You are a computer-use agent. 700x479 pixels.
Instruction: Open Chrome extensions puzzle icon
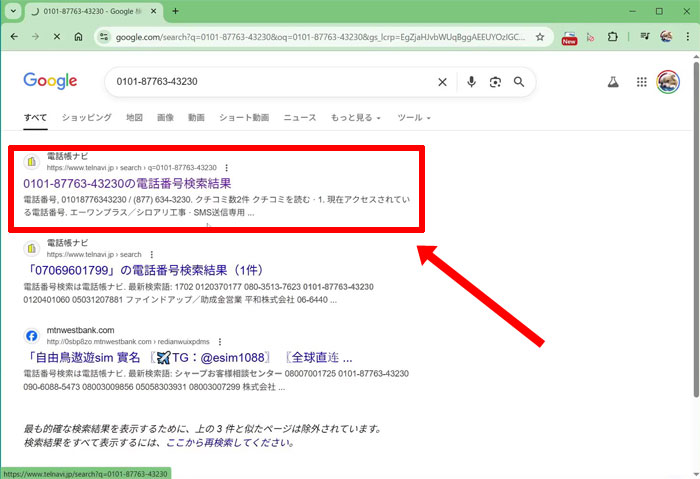(613, 36)
